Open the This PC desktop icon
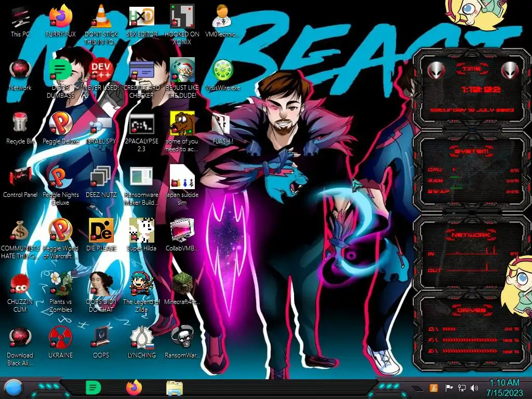This screenshot has height=399, width=532. point(20,22)
